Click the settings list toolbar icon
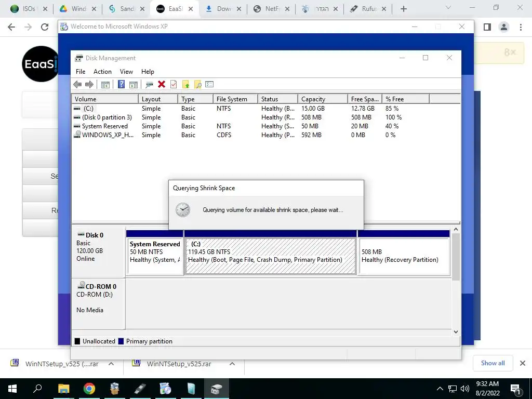The width and height of the screenshot is (532, 399). coord(209,84)
